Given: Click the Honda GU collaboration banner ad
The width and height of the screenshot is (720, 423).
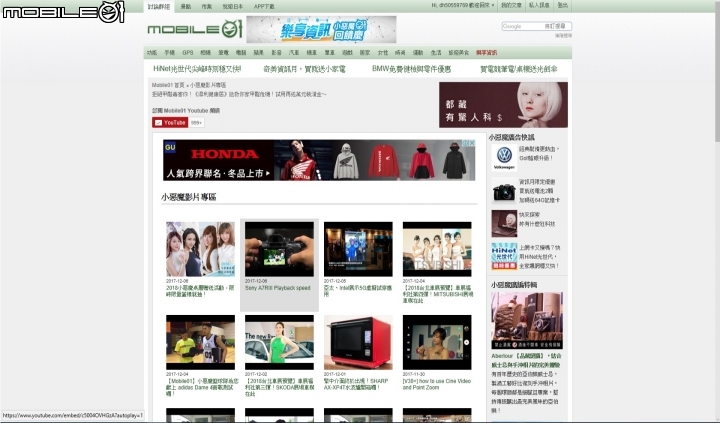Looking at the screenshot, I should [x=319, y=160].
